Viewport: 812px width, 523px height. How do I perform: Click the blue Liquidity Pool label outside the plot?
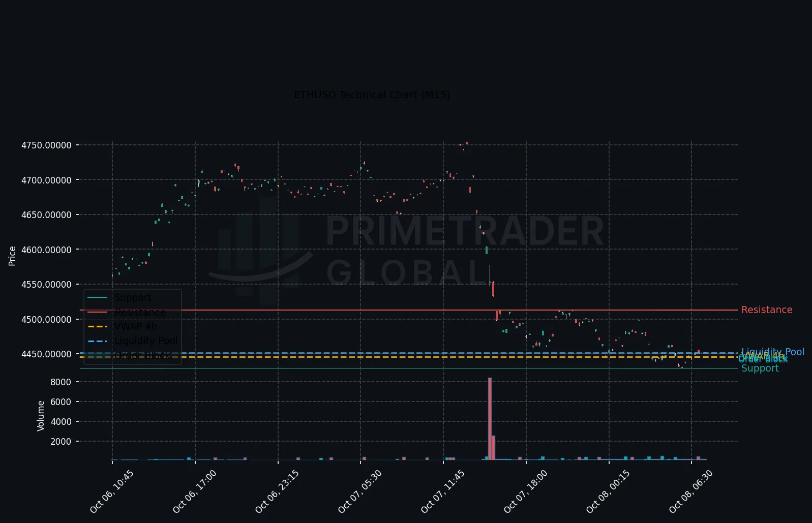tap(773, 352)
